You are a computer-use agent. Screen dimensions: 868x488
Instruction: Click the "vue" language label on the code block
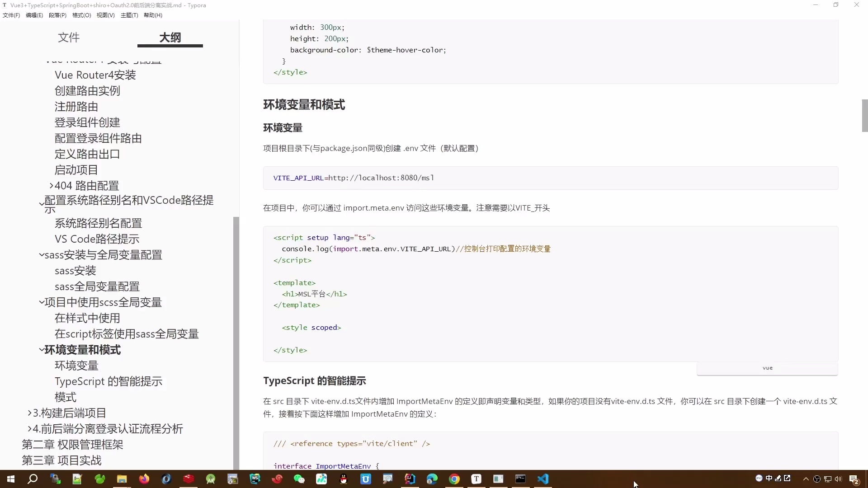[x=767, y=368]
